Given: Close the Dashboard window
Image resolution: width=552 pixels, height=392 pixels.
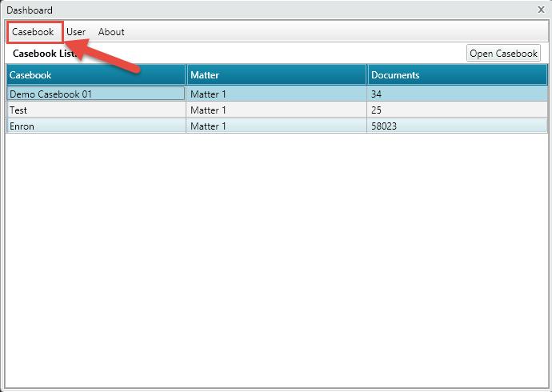Looking at the screenshot, I should (x=542, y=10).
